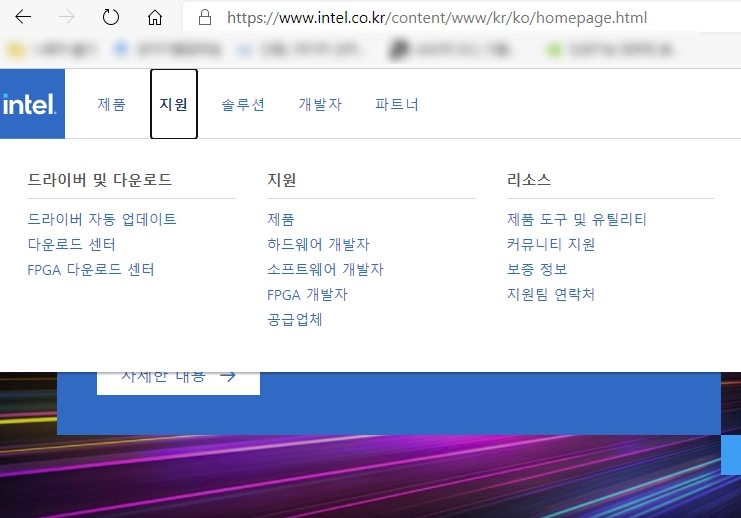741x518 pixels.
Task: Click the browser forward arrow
Action: 67,17
